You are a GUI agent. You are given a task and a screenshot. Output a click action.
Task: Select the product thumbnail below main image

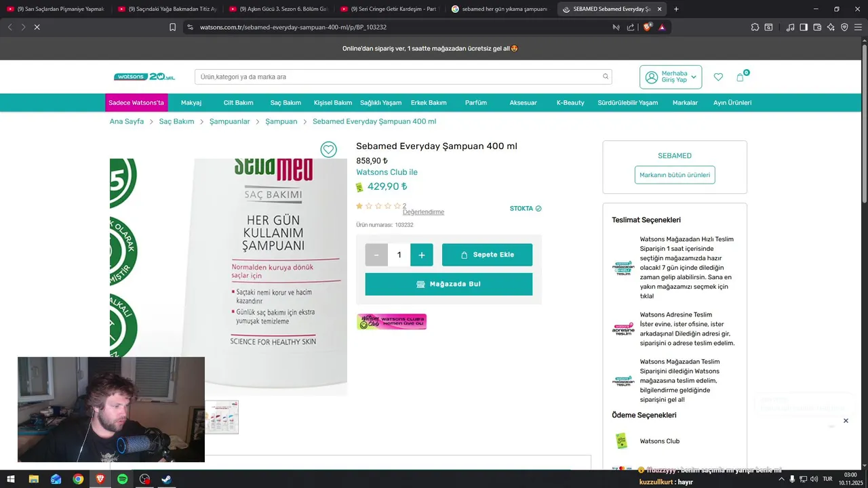[222, 417]
